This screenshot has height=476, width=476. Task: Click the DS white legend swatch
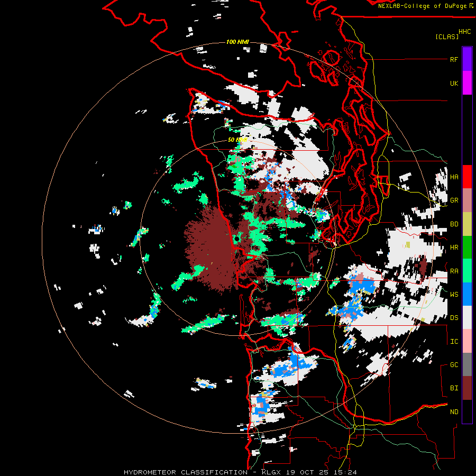point(467,317)
